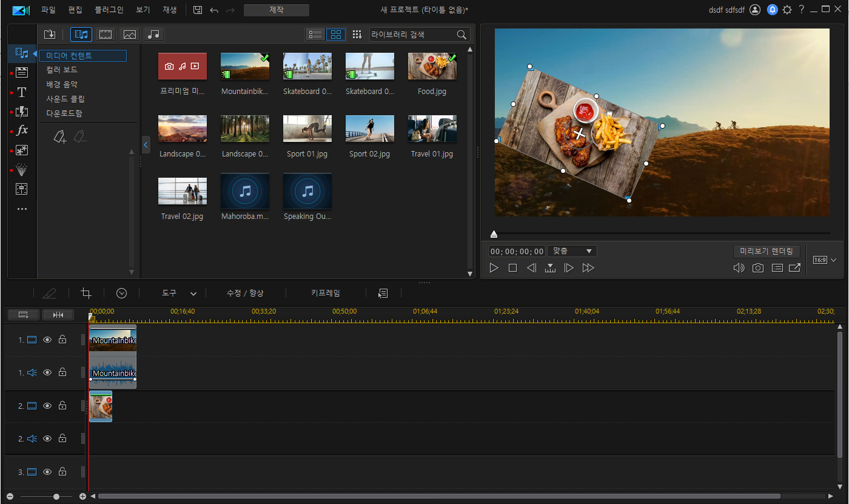Take a snapshot with the camera icon

click(758, 268)
